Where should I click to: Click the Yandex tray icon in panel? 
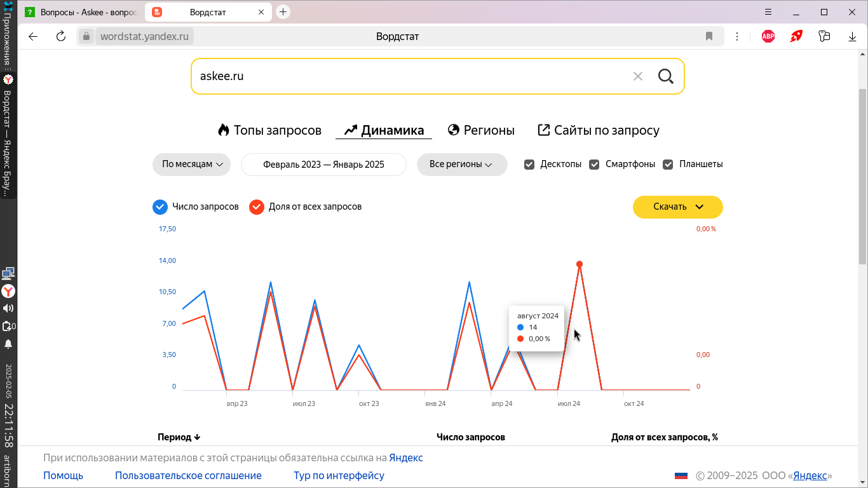(x=8, y=291)
